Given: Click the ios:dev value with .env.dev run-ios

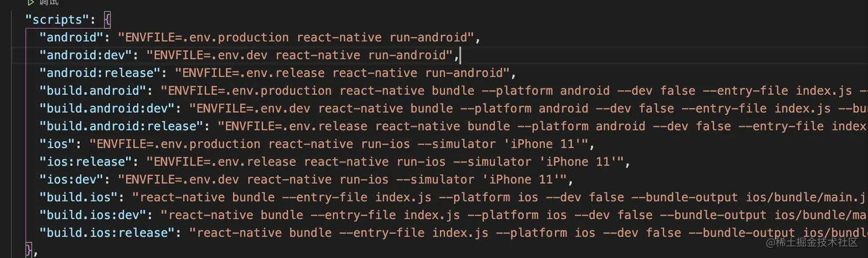Looking at the screenshot, I should [342, 179].
